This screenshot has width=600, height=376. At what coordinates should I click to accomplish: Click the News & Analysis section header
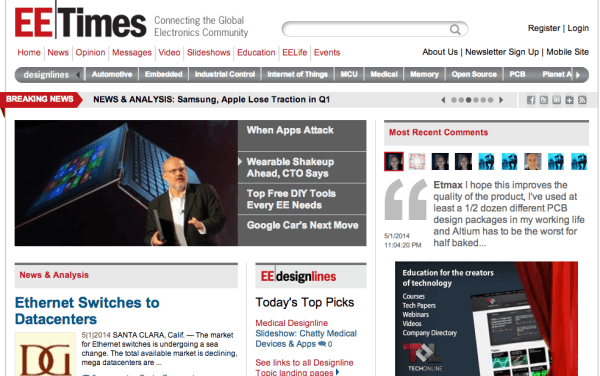click(x=54, y=275)
